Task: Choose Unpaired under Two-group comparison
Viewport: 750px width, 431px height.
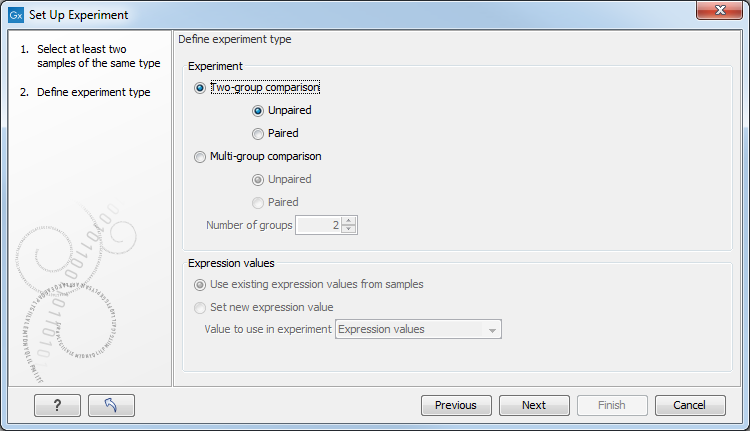Action: coord(258,111)
